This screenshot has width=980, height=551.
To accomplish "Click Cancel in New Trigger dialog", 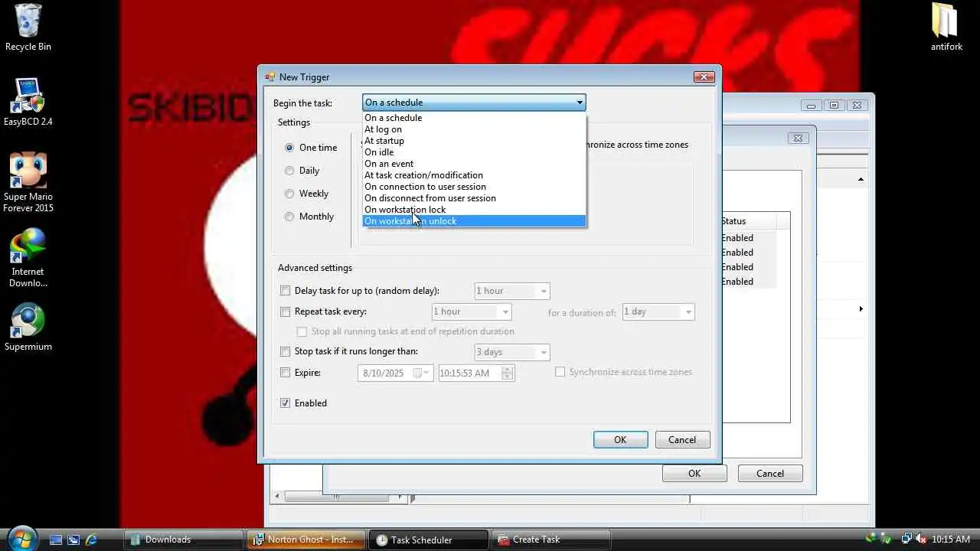I will point(682,440).
